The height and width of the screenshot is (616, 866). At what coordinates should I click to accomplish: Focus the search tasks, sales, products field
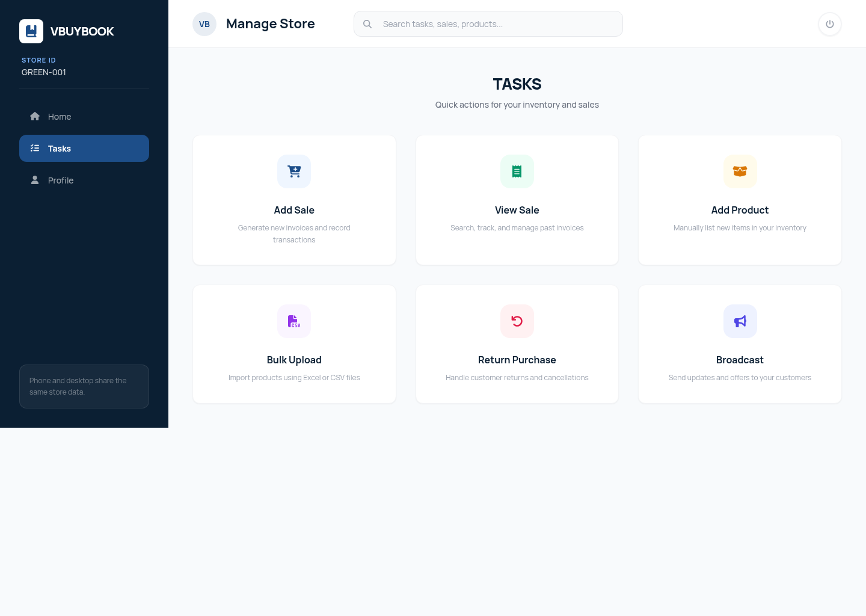[488, 24]
